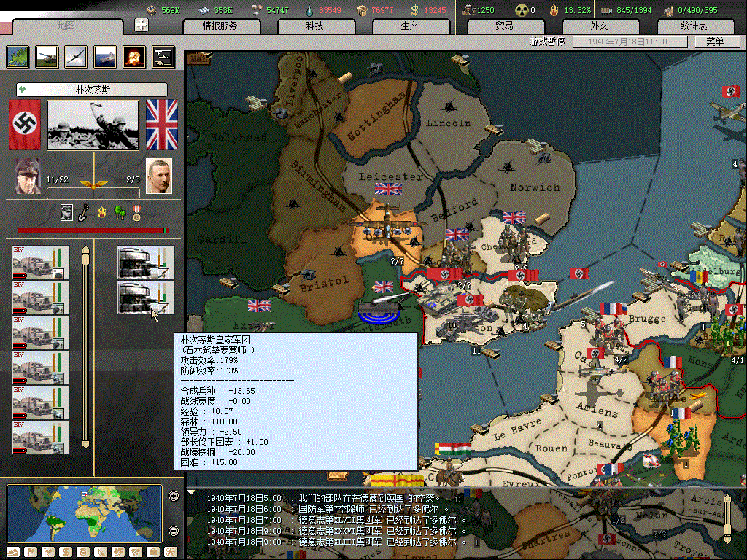Viewport: 747px width, 560px height.
Task: Click the flame modifier icon
Action: 101,212
